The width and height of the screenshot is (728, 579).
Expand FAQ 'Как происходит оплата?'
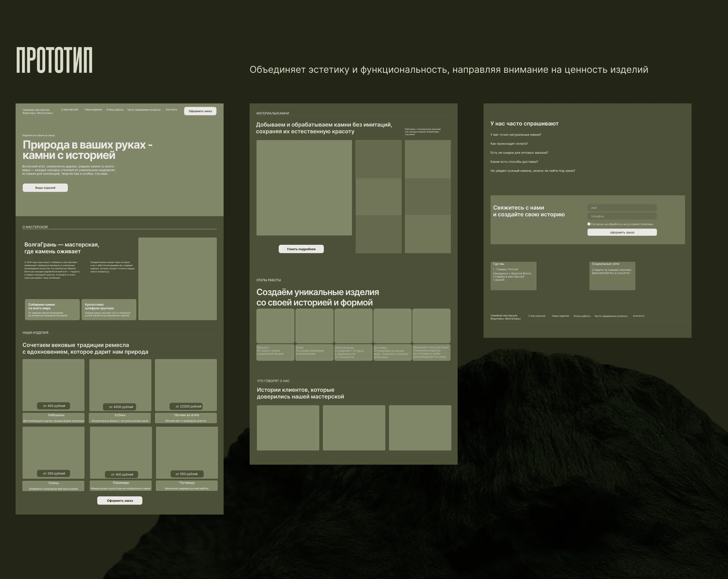(509, 144)
